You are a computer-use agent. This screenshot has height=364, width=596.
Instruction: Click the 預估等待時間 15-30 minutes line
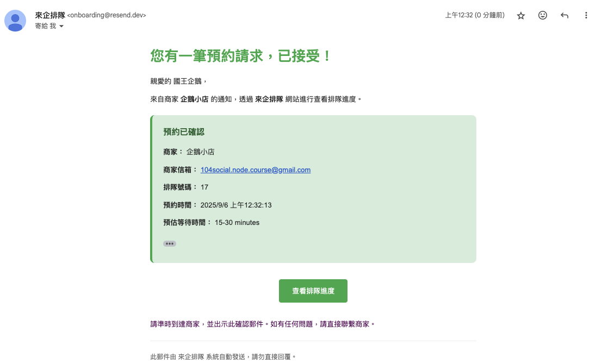coord(212,223)
